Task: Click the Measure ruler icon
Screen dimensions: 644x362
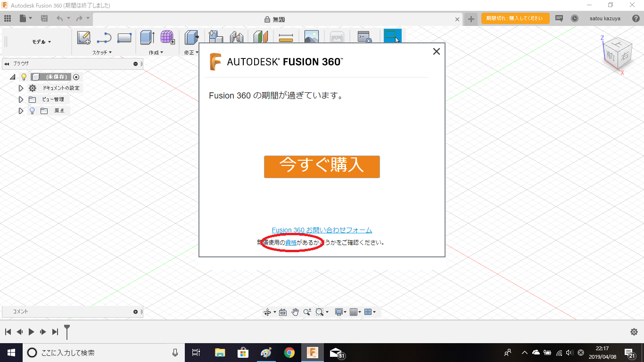Action: point(286,38)
